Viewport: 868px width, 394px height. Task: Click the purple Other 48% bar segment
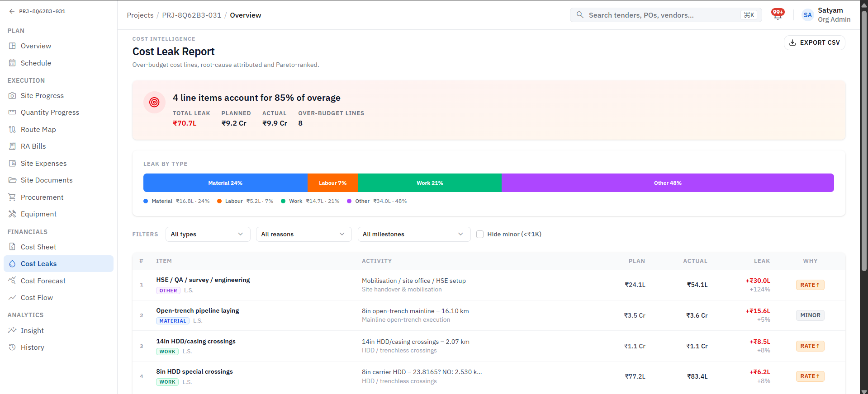(668, 183)
